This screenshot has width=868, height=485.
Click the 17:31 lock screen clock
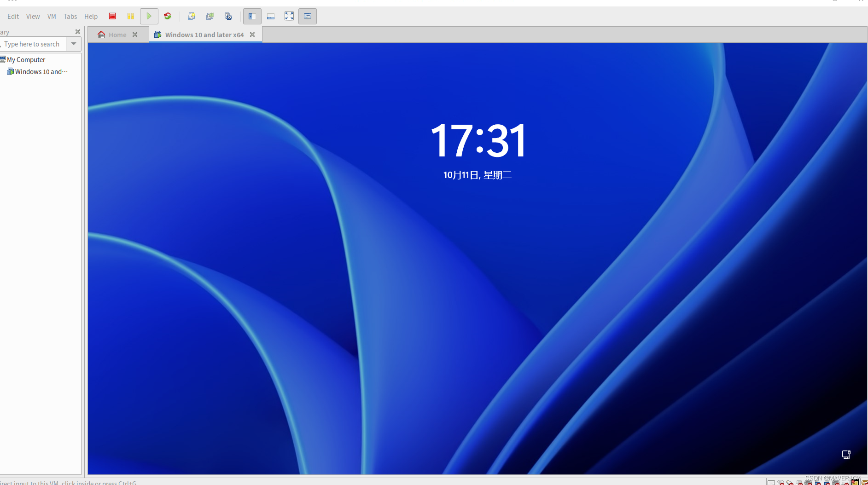pyautogui.click(x=478, y=140)
